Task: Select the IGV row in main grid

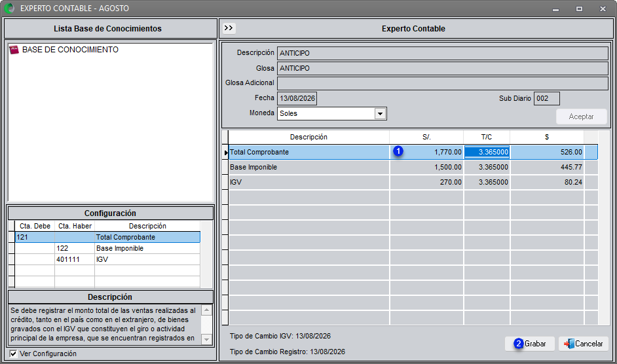Action: pos(413,182)
